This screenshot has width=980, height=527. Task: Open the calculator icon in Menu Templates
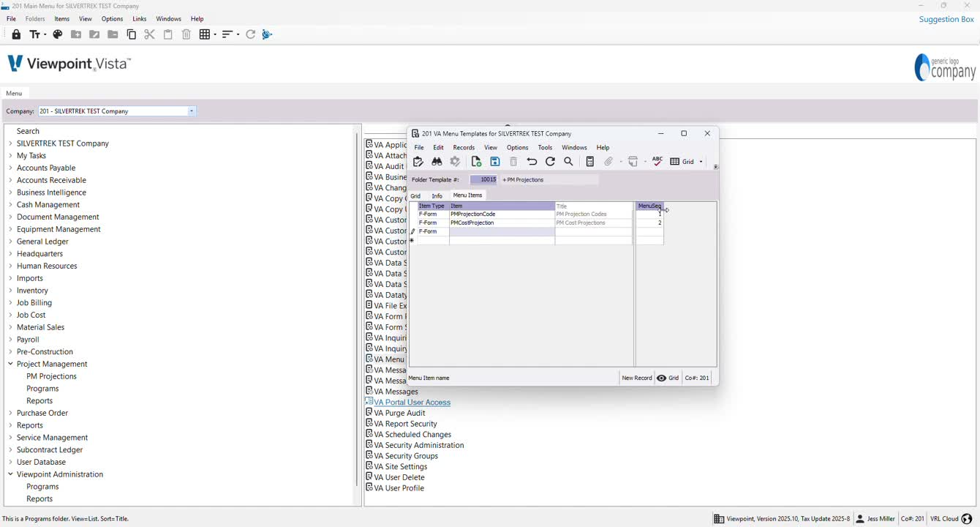pos(590,162)
